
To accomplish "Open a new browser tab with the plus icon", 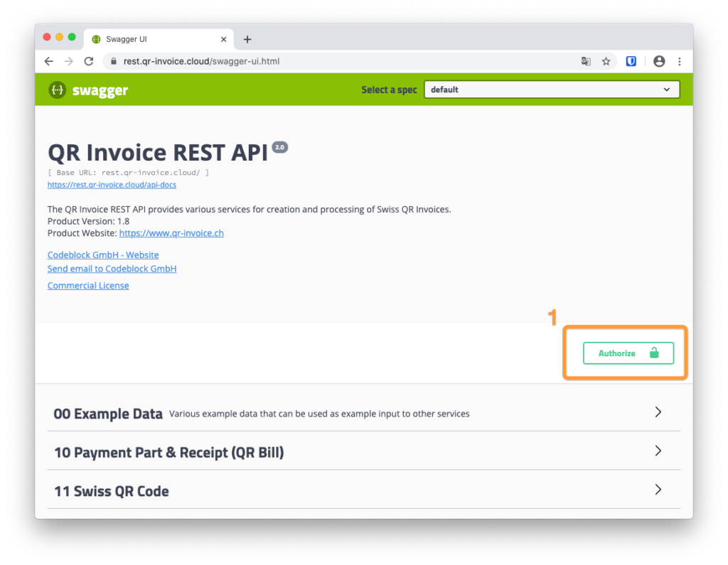I will pos(247,39).
